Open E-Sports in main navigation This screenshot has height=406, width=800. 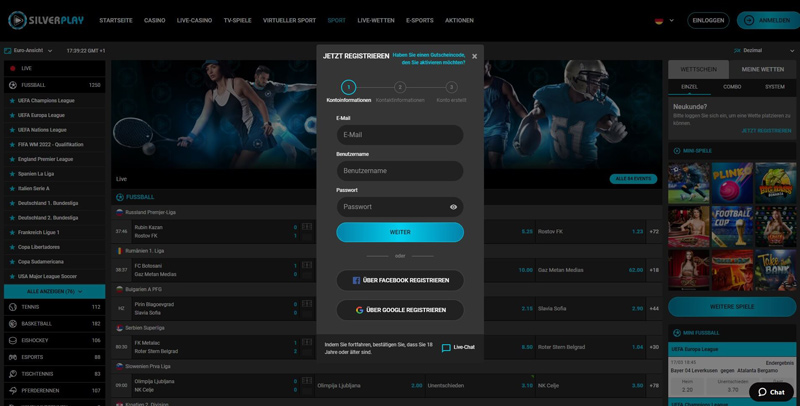(x=420, y=20)
